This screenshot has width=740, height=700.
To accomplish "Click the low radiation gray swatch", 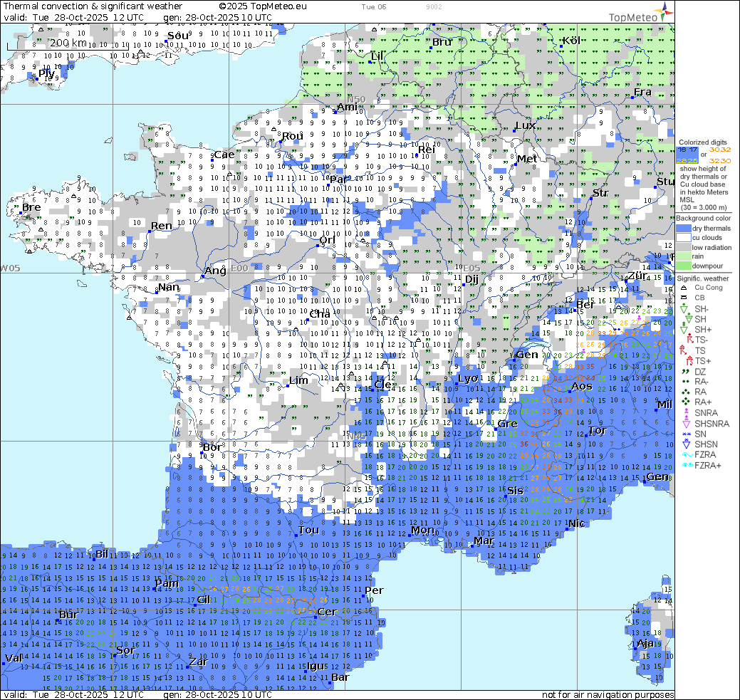I will [684, 247].
